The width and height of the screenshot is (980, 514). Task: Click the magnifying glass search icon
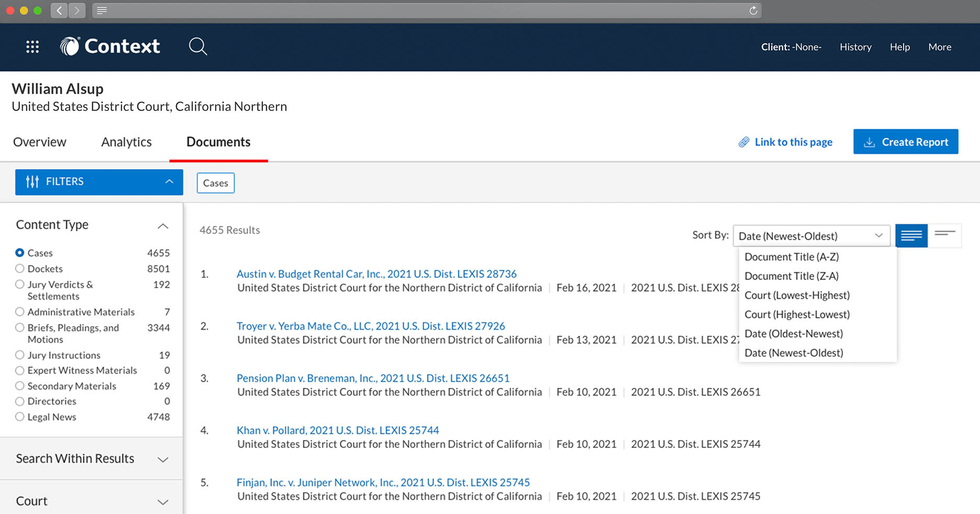198,47
